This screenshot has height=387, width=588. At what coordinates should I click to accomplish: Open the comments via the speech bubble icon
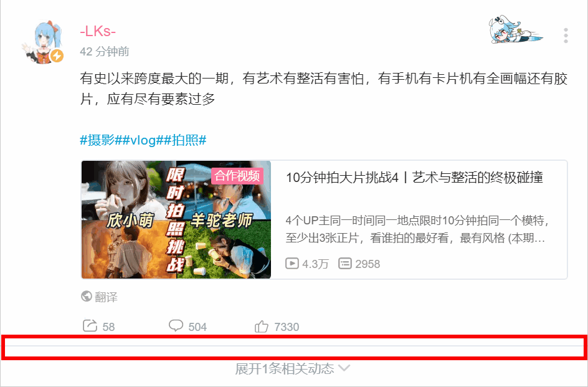coord(176,326)
